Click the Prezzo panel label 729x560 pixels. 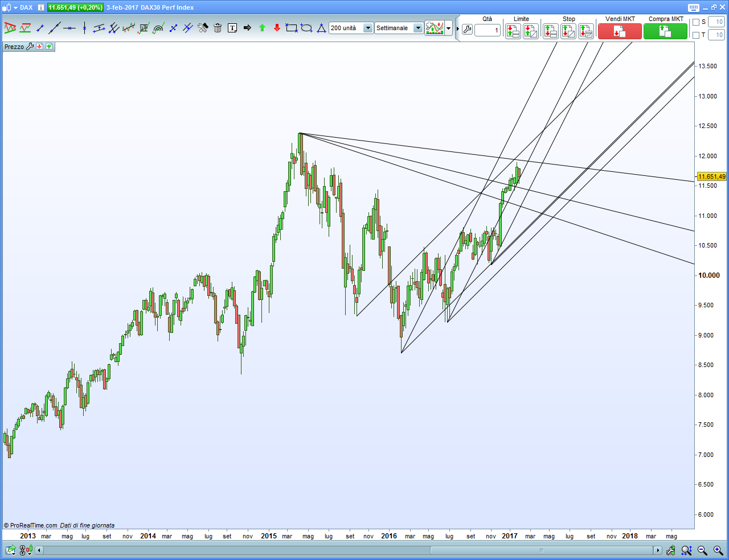14,47
